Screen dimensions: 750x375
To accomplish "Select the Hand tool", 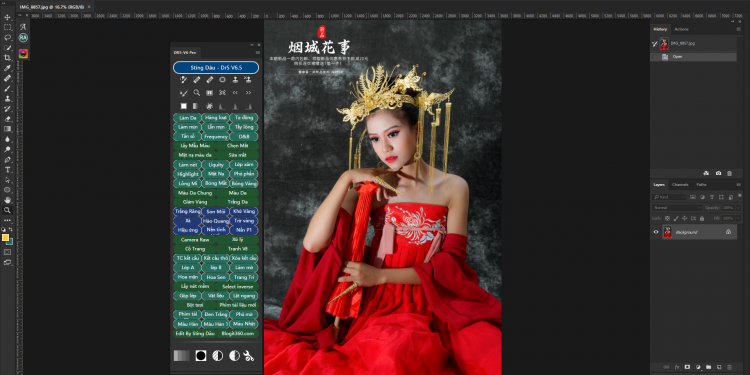I will coord(7,200).
